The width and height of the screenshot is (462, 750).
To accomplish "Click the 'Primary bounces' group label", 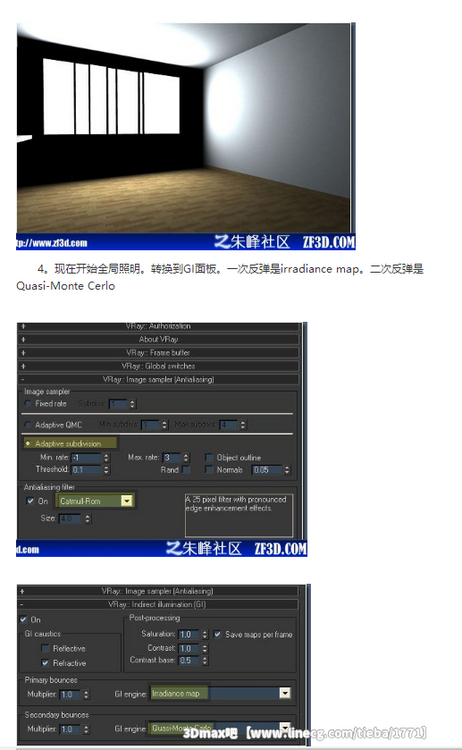I will coord(51,680).
